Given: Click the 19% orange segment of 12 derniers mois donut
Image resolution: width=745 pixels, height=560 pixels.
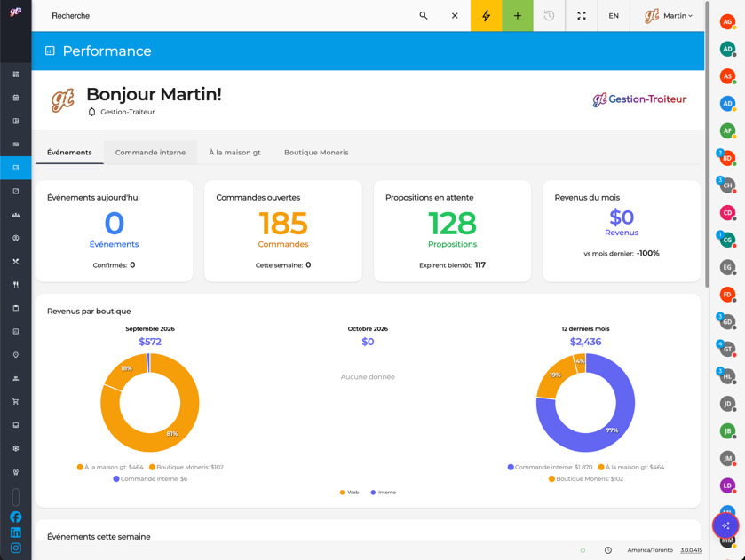Looking at the screenshot, I should (554, 375).
